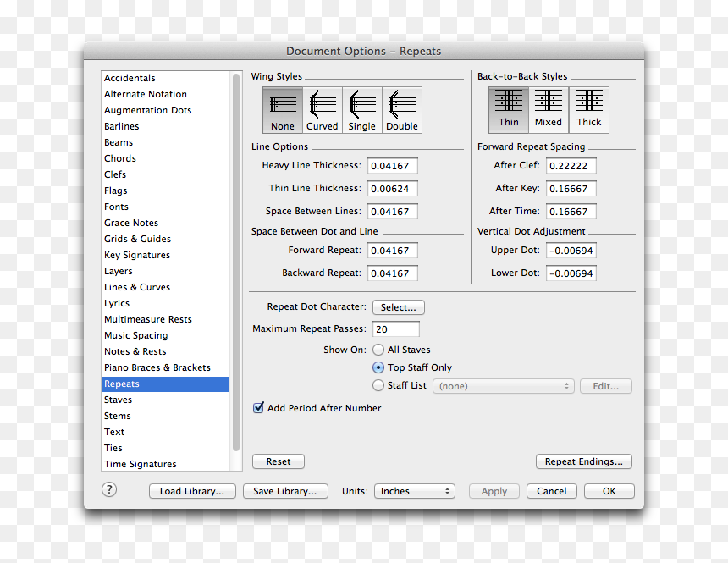728x563 pixels.
Task: Click the Load Library... button
Action: 192,492
